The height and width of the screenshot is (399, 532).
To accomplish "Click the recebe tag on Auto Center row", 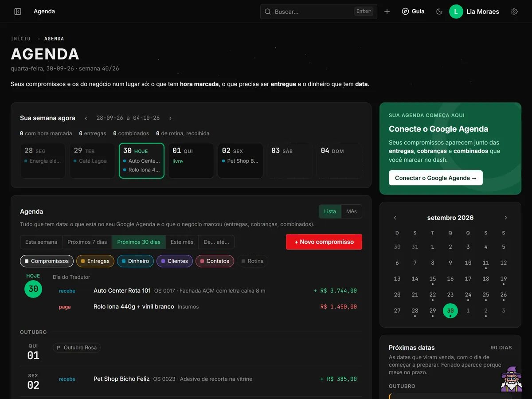I will [67, 291].
